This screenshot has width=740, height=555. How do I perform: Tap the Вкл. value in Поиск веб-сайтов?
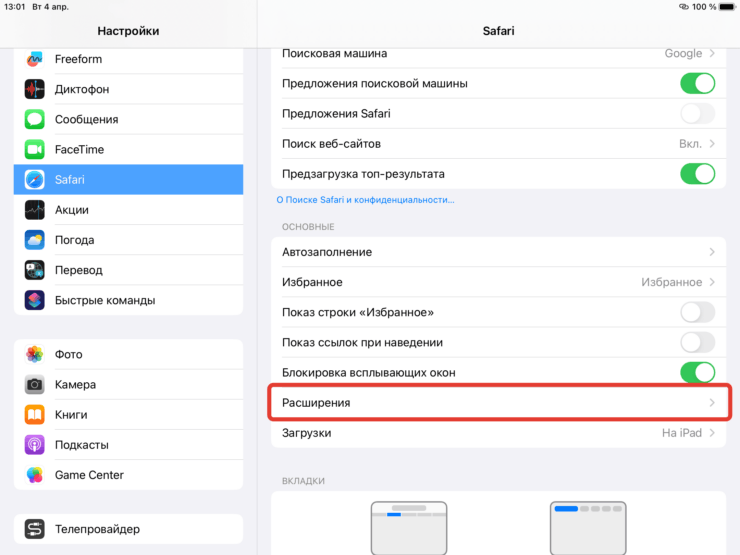(690, 144)
